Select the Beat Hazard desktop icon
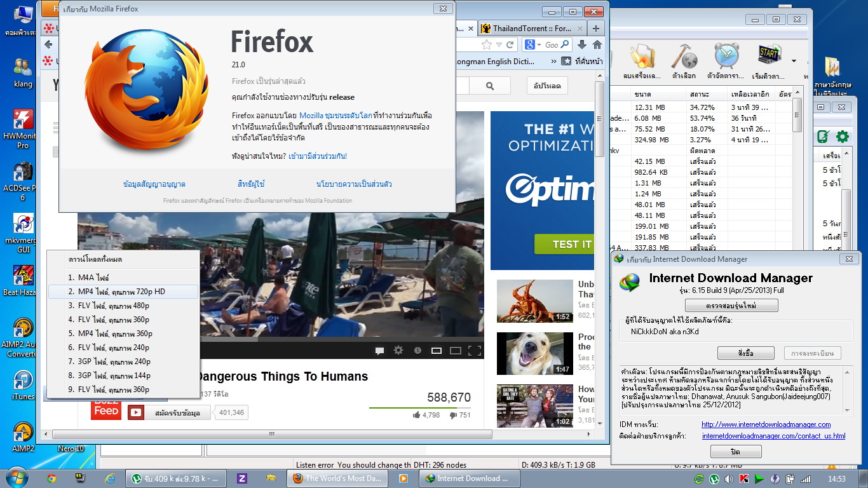This screenshot has height=488, width=868. 23,281
